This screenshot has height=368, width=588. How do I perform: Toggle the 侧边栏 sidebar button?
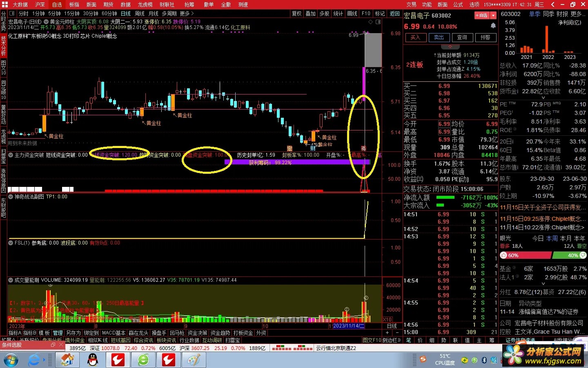(392, 340)
